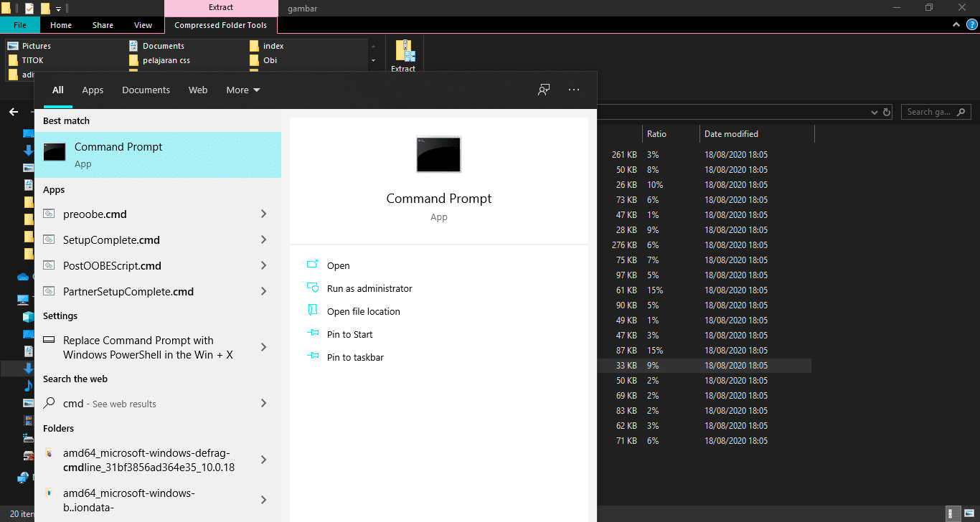Screen dimensions: 980x522
Task: Click the Explorer back navigation arrow
Action: click(13, 112)
